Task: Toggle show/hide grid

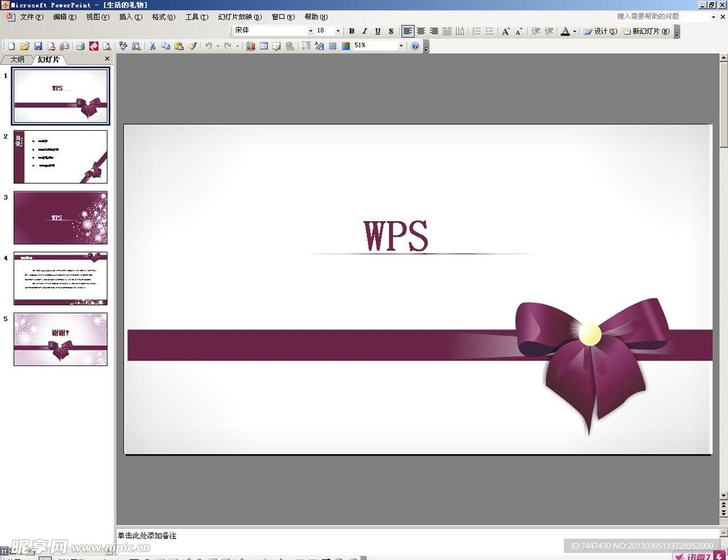Action: [x=333, y=46]
